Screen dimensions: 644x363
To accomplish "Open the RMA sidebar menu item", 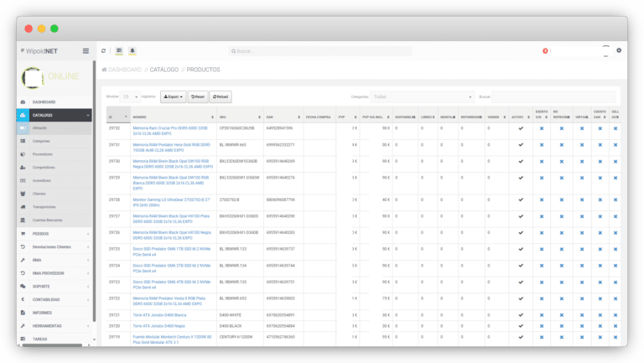I will pos(55,261).
